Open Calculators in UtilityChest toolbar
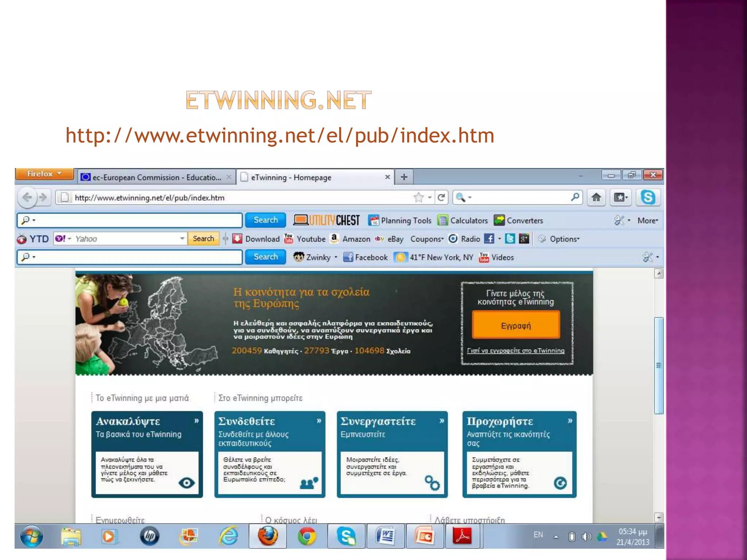The width and height of the screenshot is (747, 560). point(462,220)
